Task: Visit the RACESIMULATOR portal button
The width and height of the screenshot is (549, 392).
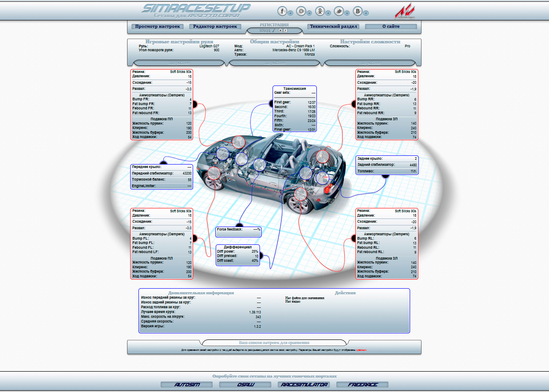Action: pyautogui.click(x=304, y=385)
